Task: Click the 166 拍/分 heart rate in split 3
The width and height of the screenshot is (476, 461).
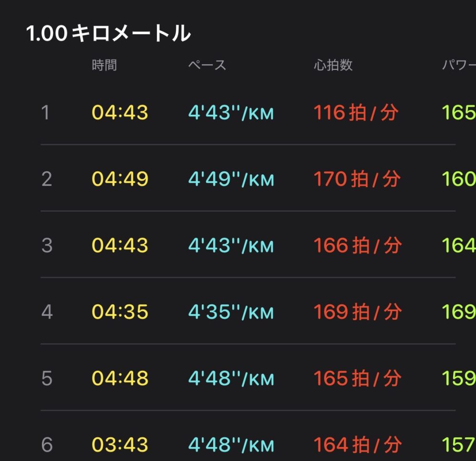Action: [x=357, y=246]
